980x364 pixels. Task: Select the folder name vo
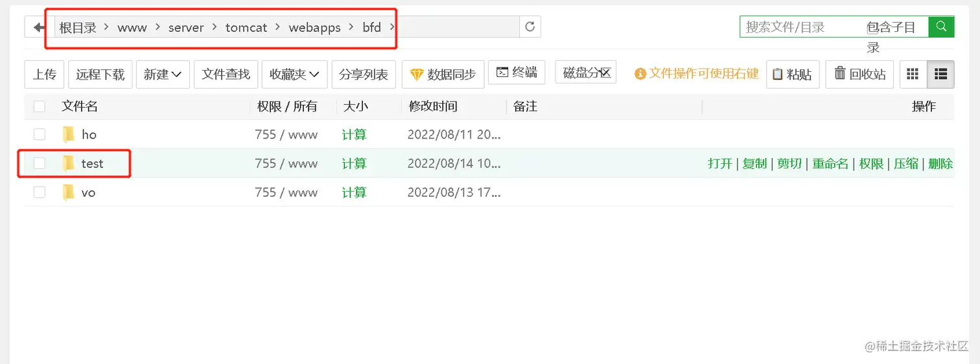click(x=89, y=192)
